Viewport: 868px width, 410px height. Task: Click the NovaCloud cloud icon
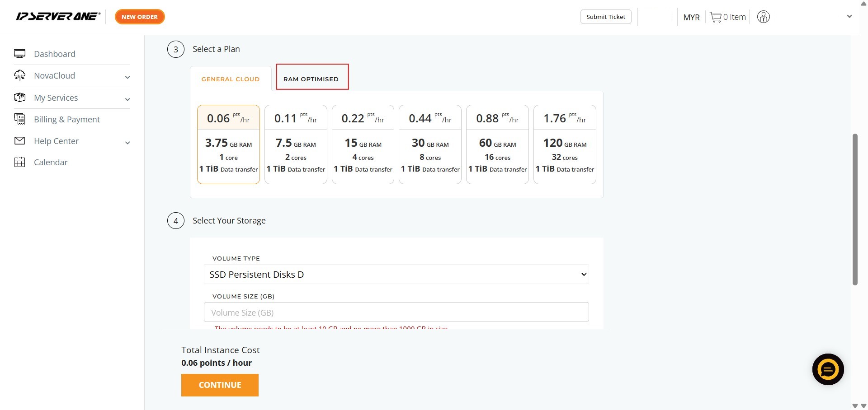pyautogui.click(x=19, y=75)
